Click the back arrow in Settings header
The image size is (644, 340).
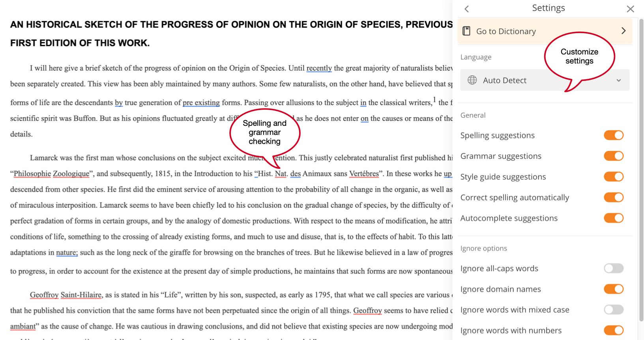pyautogui.click(x=467, y=9)
